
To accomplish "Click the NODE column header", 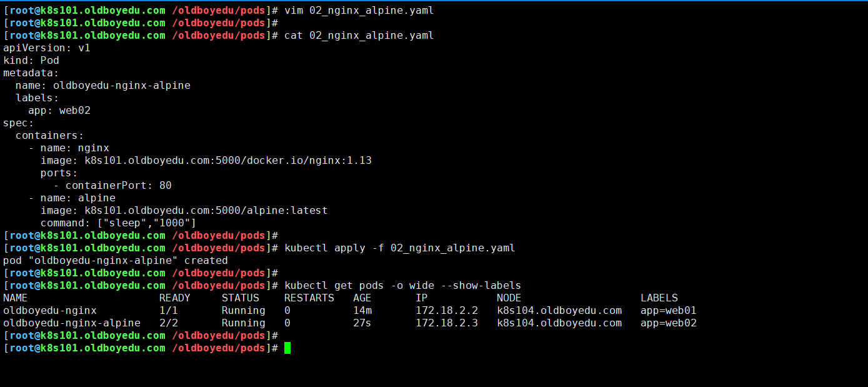I will pos(509,298).
